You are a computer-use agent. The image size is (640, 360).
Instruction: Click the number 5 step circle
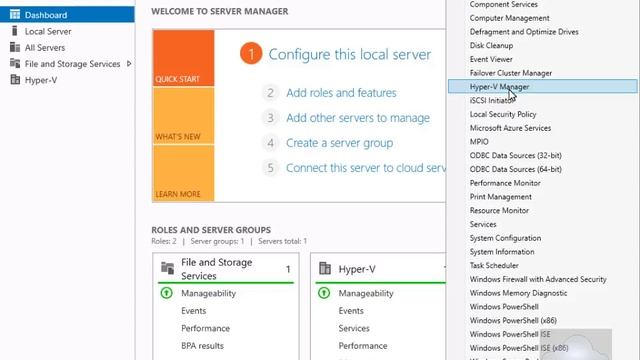pyautogui.click(x=270, y=168)
